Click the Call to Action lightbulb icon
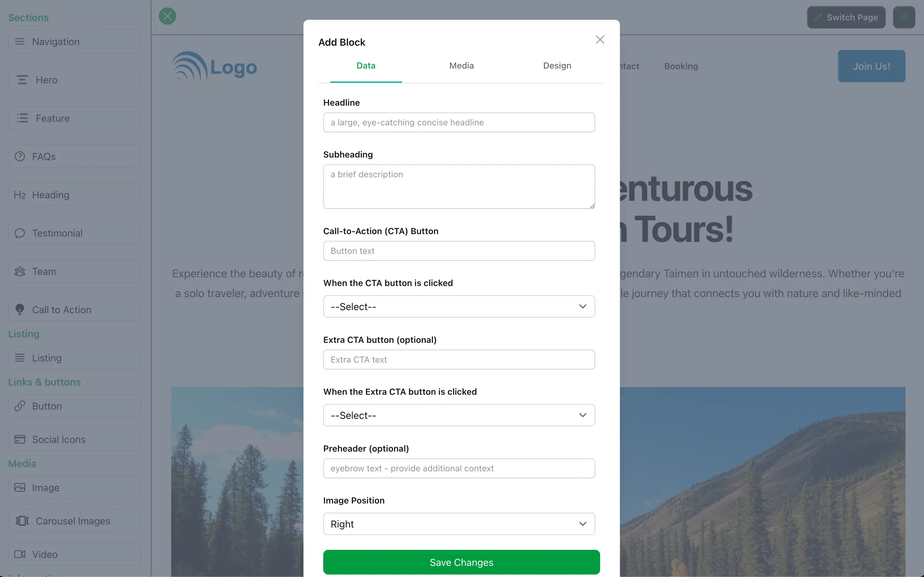924x577 pixels. 20,310
